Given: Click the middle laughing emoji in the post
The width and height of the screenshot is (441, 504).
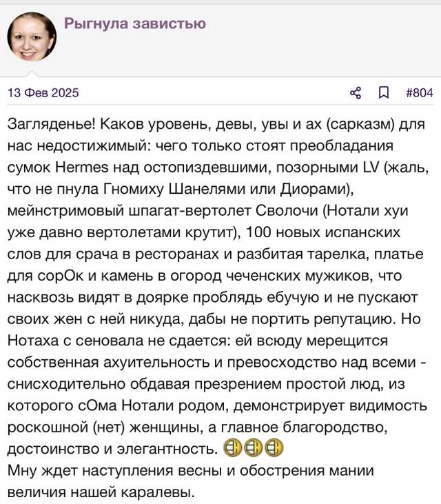Looking at the screenshot, I should point(253,448).
